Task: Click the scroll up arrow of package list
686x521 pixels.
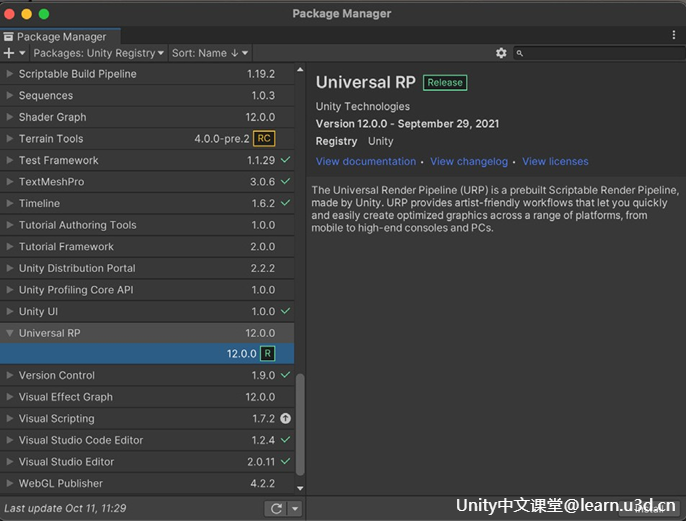Action: (300, 70)
